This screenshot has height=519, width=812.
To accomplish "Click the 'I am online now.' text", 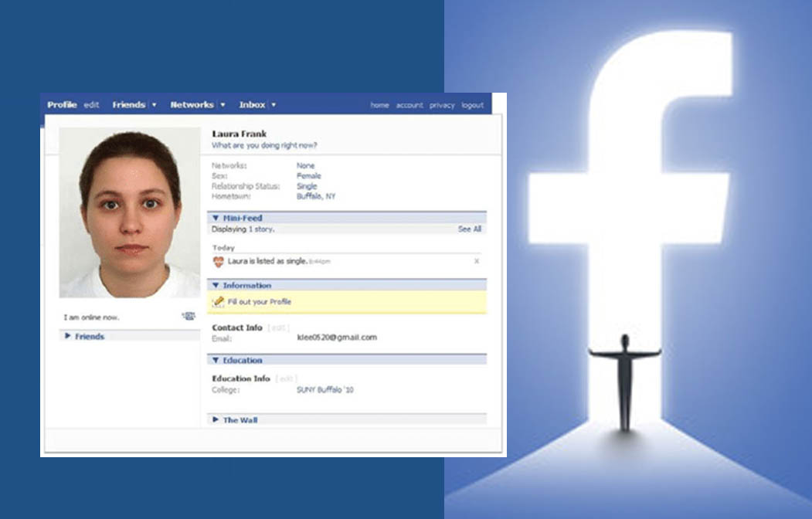I will (x=91, y=317).
